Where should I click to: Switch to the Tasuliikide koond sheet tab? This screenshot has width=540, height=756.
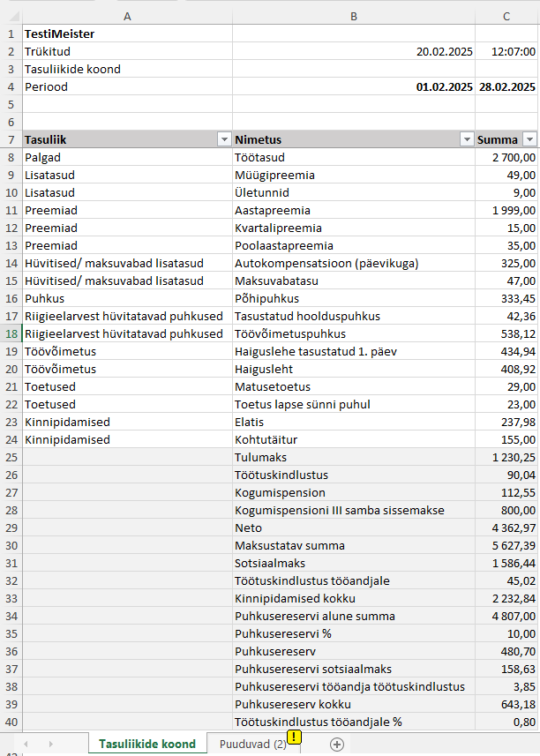coord(146,744)
